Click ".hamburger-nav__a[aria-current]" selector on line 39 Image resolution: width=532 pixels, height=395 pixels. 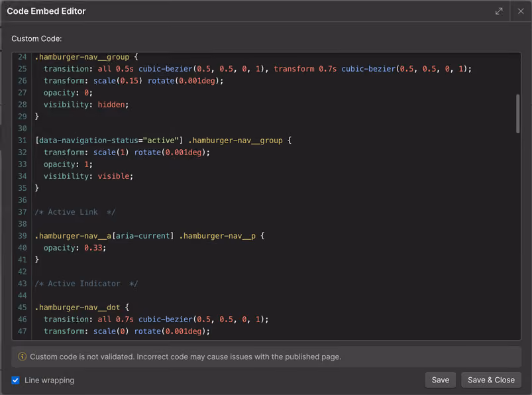105,236
